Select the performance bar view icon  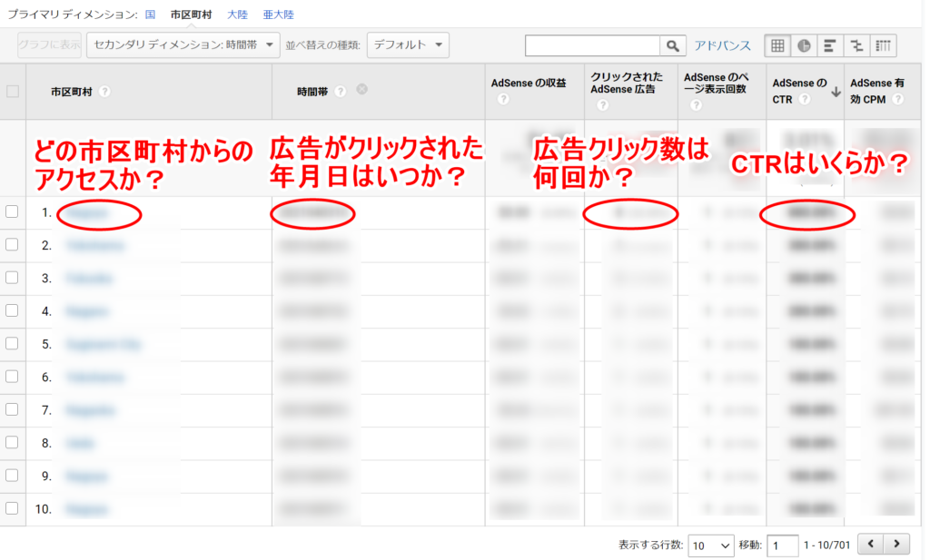(830, 45)
